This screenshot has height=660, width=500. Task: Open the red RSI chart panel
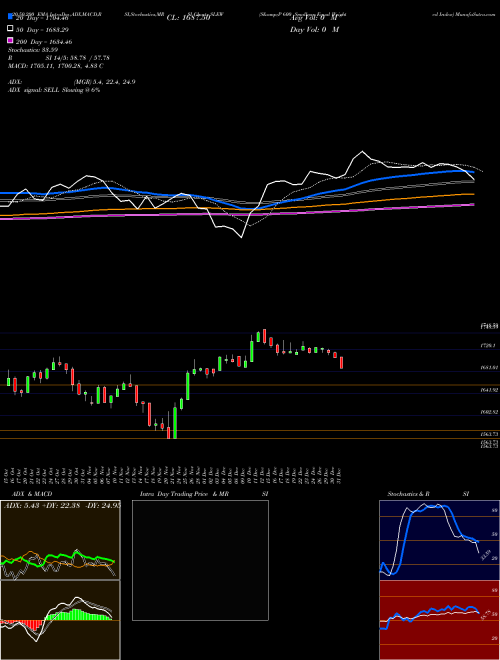pos(439,620)
